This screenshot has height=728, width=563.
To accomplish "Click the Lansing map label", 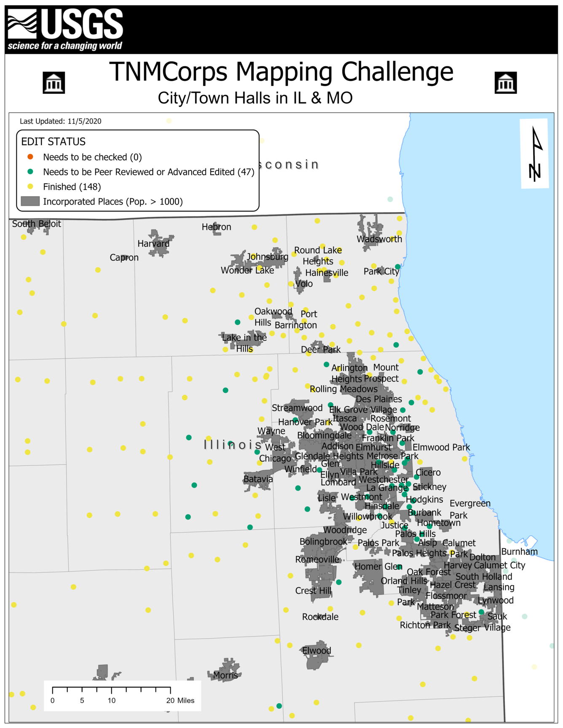I will pyautogui.click(x=499, y=587).
